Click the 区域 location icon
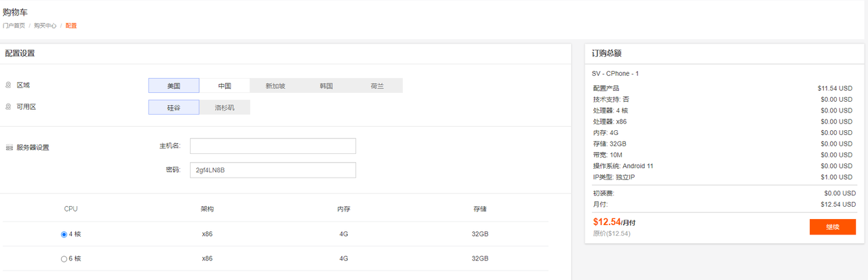 pos(9,85)
